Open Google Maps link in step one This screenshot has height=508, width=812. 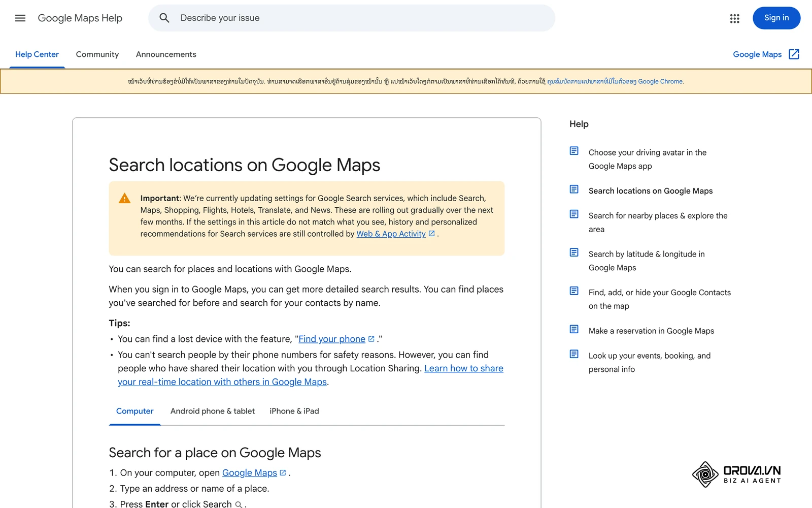(x=250, y=473)
